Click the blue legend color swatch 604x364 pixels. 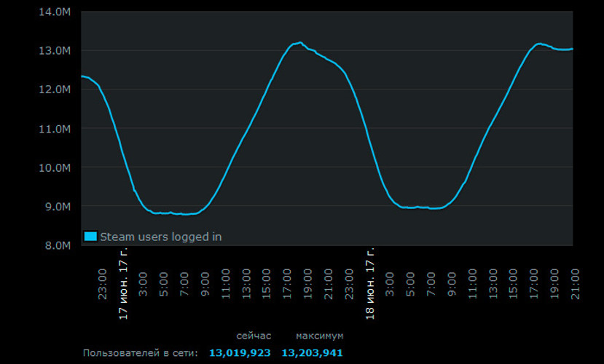(x=90, y=236)
